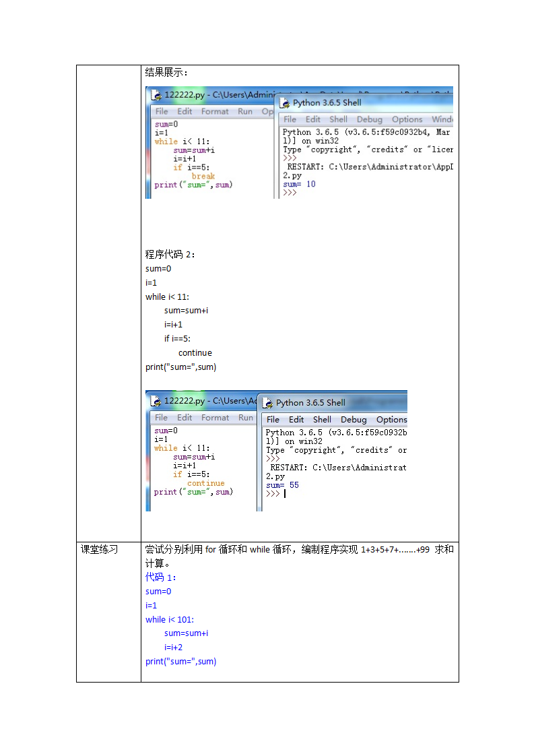The height and width of the screenshot is (756, 534).
Task: Click the orange 'continue' keyword in the editor screenshot
Action: tap(206, 483)
